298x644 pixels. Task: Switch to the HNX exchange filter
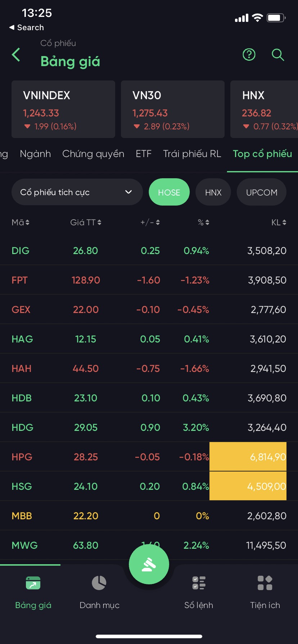pos(213,192)
